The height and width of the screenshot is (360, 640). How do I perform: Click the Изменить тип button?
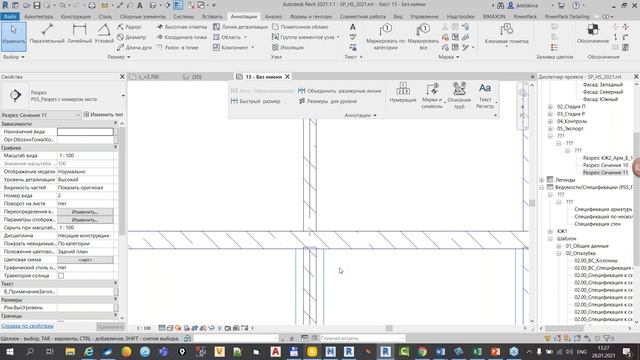103,115
